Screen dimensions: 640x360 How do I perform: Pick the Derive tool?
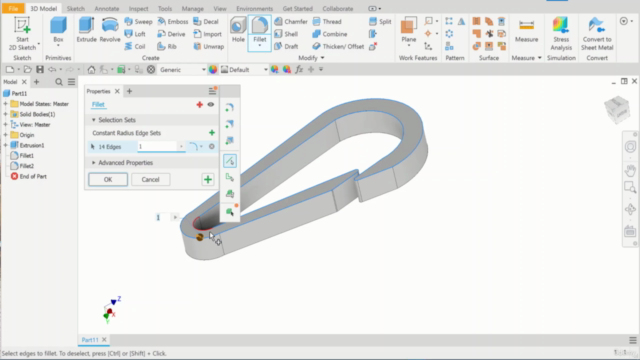coord(171,34)
